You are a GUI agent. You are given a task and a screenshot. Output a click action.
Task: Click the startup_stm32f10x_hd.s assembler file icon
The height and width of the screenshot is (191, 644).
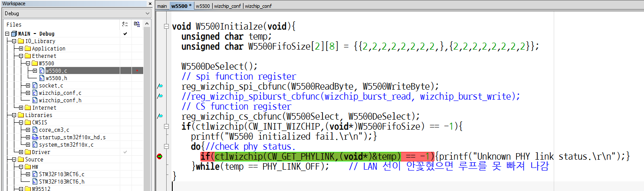35,137
